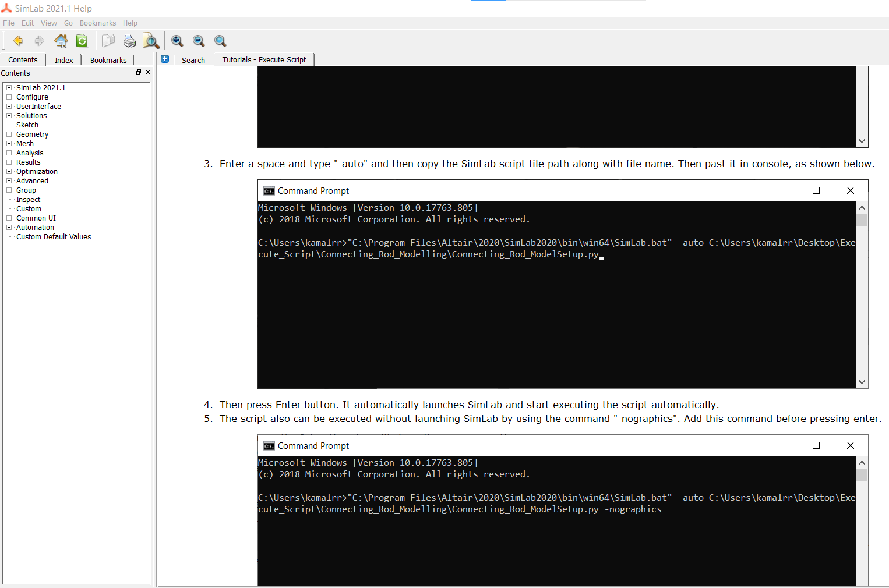Select the Analysis topic label
The image size is (889, 588).
[30, 153]
